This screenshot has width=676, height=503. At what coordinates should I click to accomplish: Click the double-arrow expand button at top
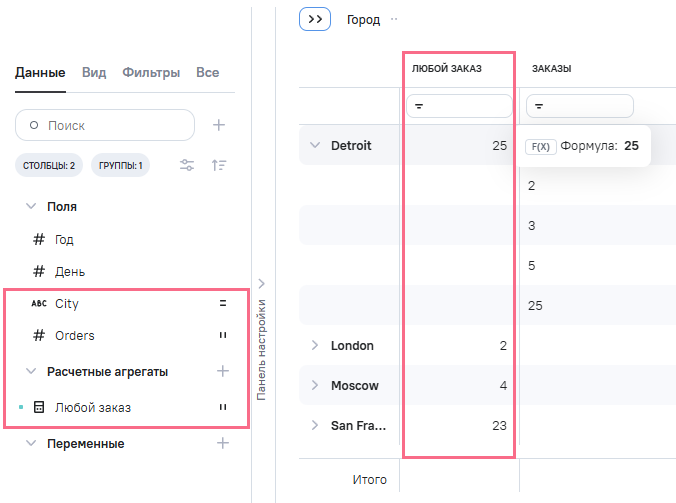click(315, 19)
